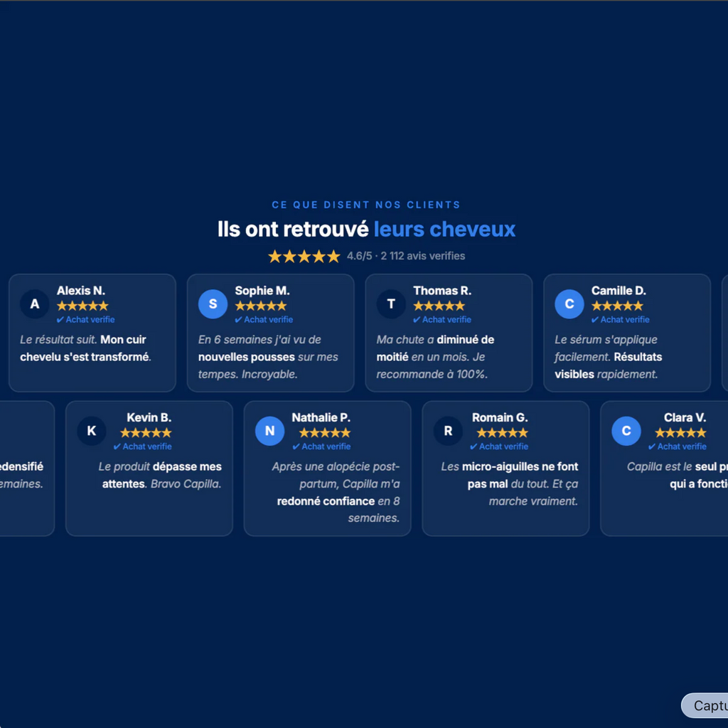Click review text "Capilla est le seul"
Image resolution: width=728 pixels, height=728 pixels.
[x=672, y=466]
